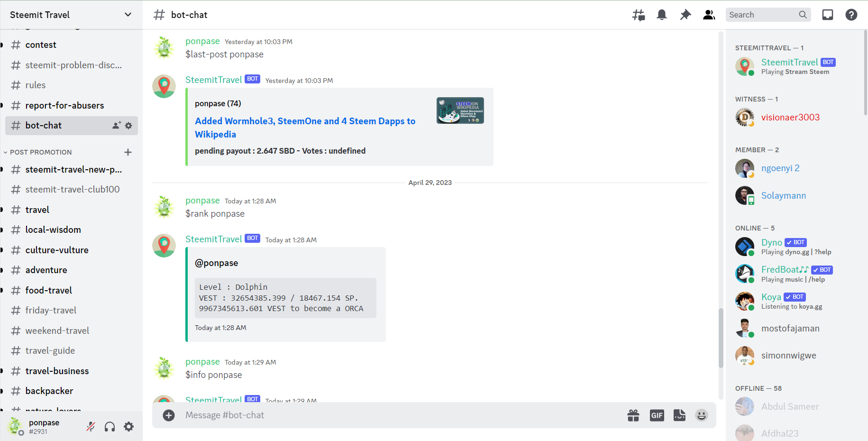Screen dimensions: 868x441
Task: Open the GIF picker
Action: (657, 415)
